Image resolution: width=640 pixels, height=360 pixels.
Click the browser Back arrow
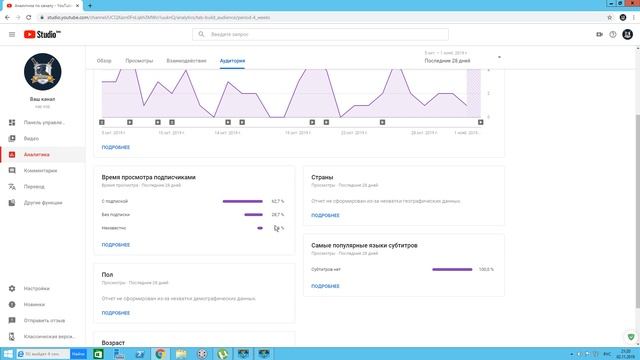coord(7,18)
